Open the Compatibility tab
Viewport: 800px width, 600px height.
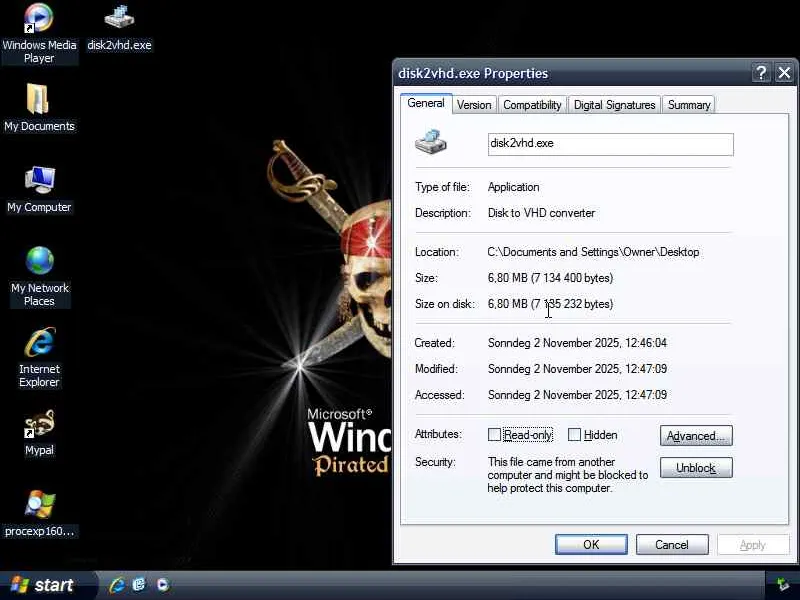coord(532,105)
